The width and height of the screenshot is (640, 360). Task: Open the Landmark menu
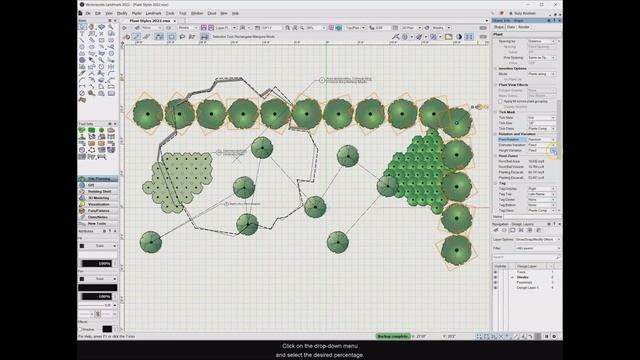153,13
